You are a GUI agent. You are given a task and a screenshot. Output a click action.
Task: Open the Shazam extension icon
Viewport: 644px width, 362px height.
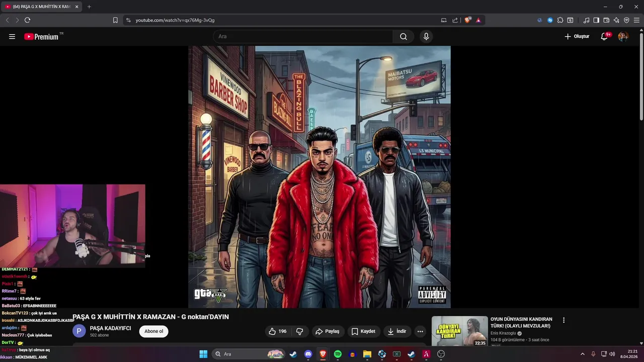click(550, 20)
